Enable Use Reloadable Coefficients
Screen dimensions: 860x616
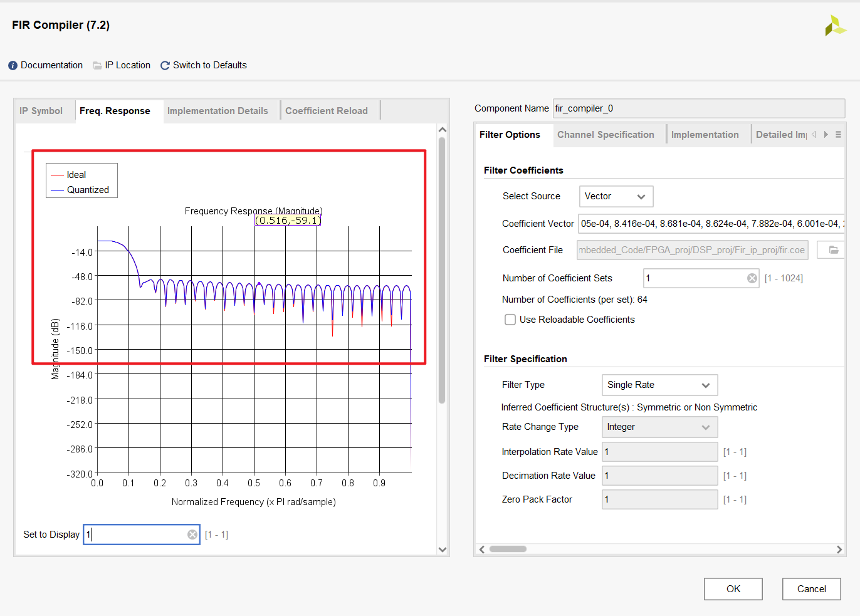tap(510, 320)
